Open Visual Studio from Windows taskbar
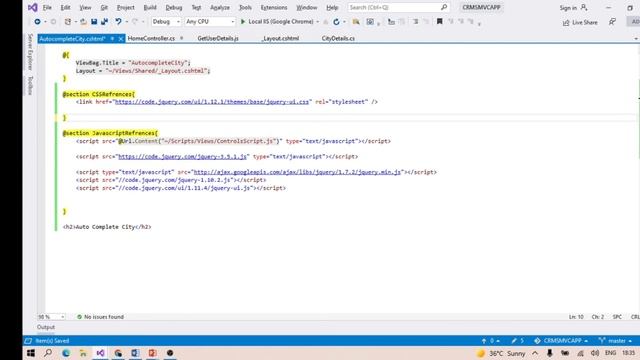The height and width of the screenshot is (360, 640). (100, 353)
